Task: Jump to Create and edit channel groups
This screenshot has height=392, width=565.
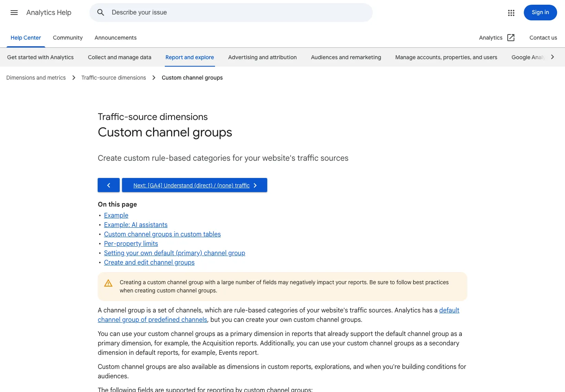Action: [149, 262]
